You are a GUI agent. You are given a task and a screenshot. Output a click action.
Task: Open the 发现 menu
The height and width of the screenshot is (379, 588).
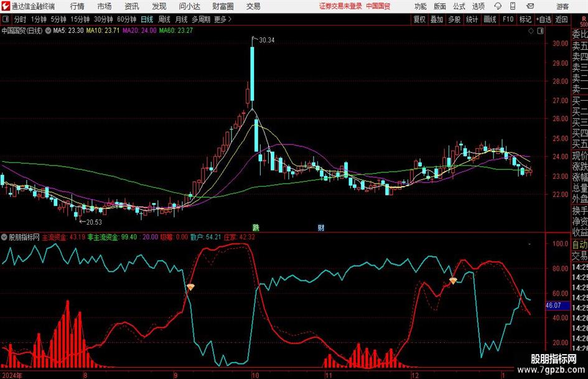click(x=159, y=6)
